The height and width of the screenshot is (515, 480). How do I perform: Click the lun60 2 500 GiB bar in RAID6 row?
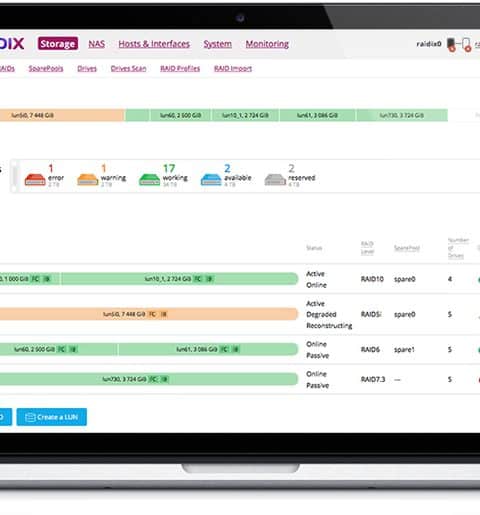[x=58, y=349]
